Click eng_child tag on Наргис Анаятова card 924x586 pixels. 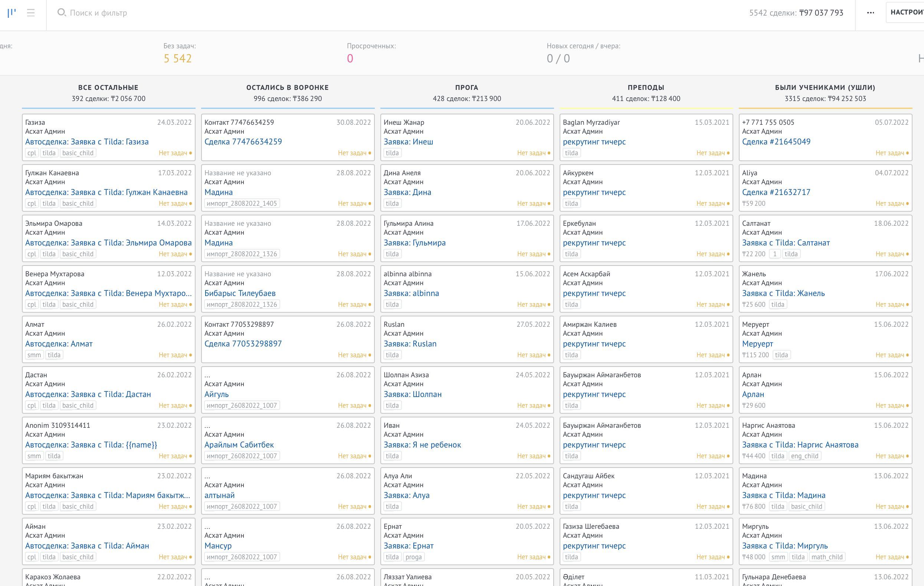click(805, 456)
